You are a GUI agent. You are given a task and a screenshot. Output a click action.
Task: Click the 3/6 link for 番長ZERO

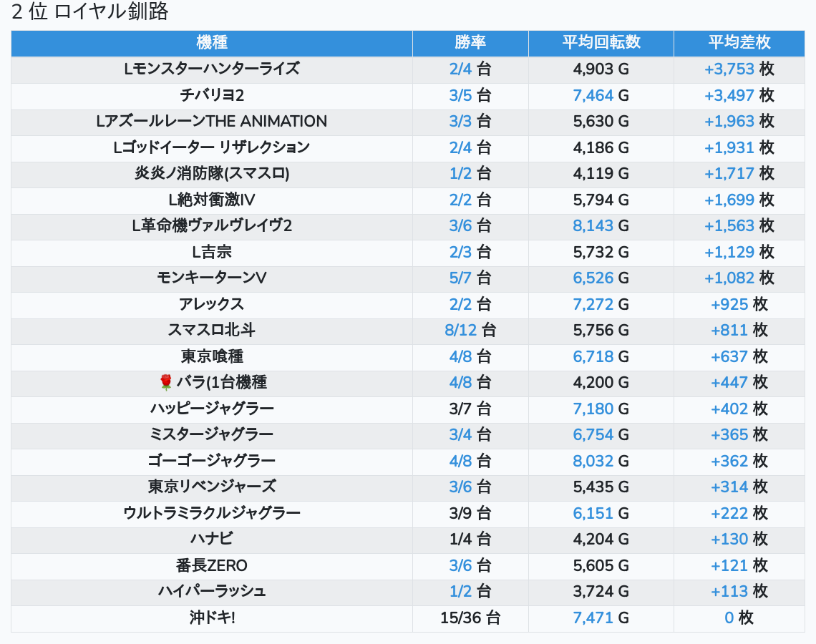click(x=460, y=565)
